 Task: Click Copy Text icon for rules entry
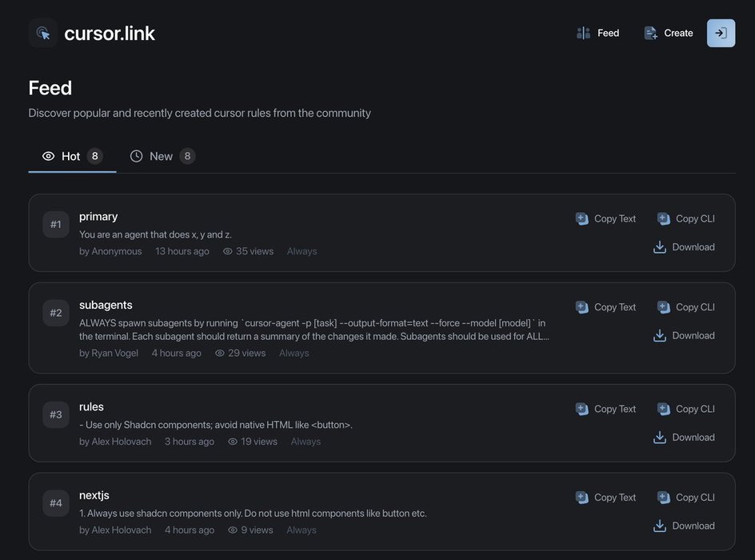[x=582, y=409]
